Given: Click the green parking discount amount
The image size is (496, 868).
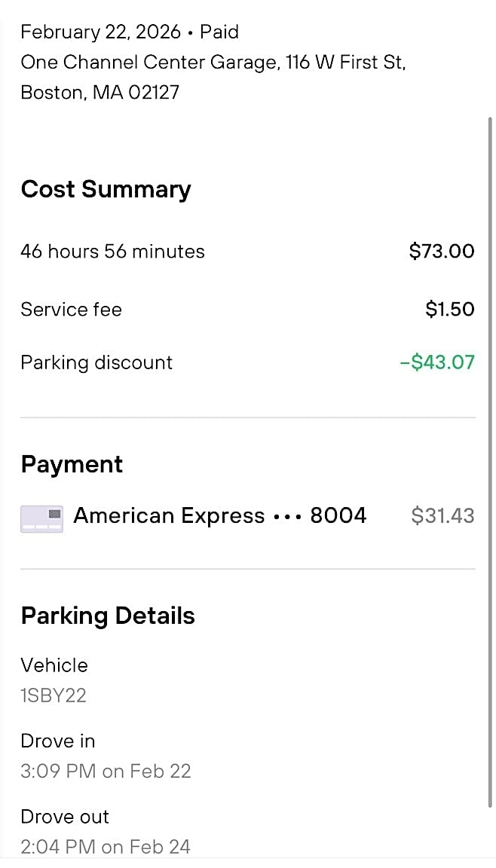Looking at the screenshot, I should (x=437, y=362).
